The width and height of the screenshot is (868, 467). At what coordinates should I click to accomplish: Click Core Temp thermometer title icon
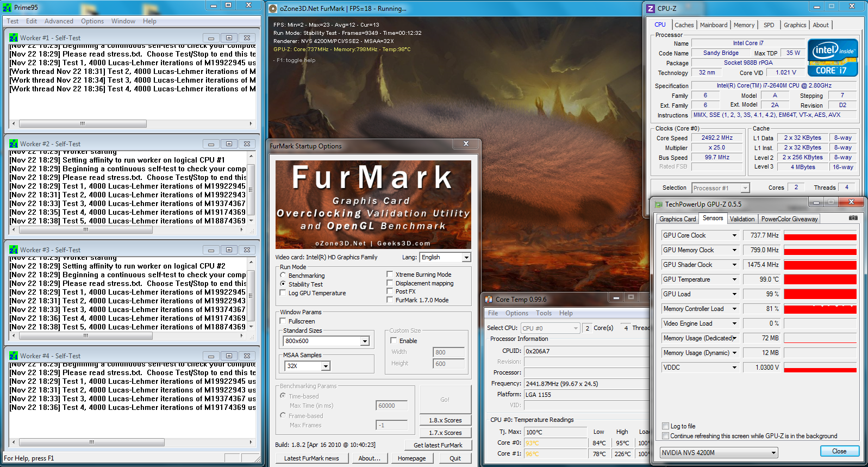(489, 299)
